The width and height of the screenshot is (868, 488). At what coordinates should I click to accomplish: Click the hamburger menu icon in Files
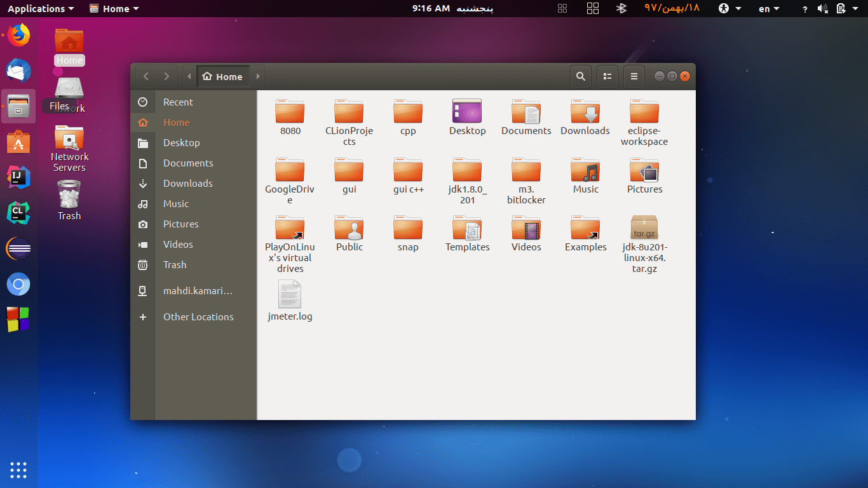[634, 76]
